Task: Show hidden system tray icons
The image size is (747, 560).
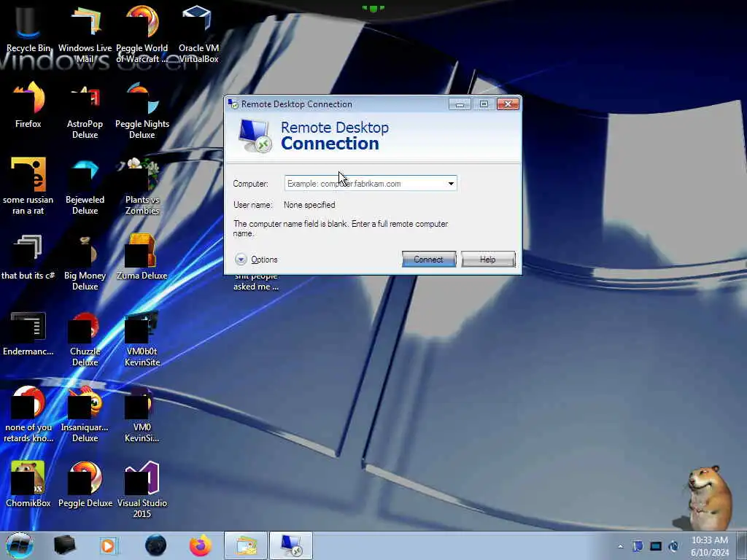Action: pos(620,546)
